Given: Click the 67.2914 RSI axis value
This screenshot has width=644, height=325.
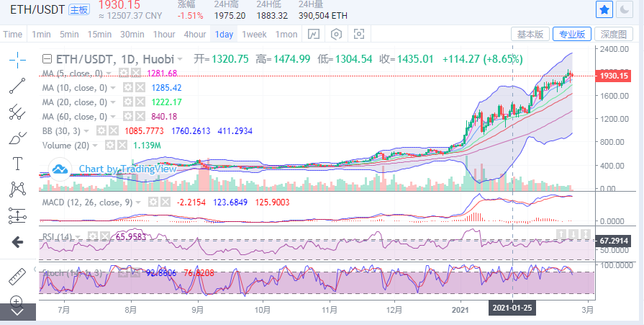Looking at the screenshot, I should 614,241.
